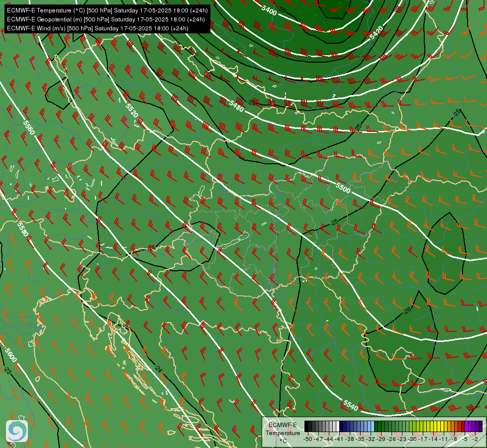This screenshot has height=448, width=487.
Task: Click the 5500 geopotential contour label
Action: (x=343, y=188)
